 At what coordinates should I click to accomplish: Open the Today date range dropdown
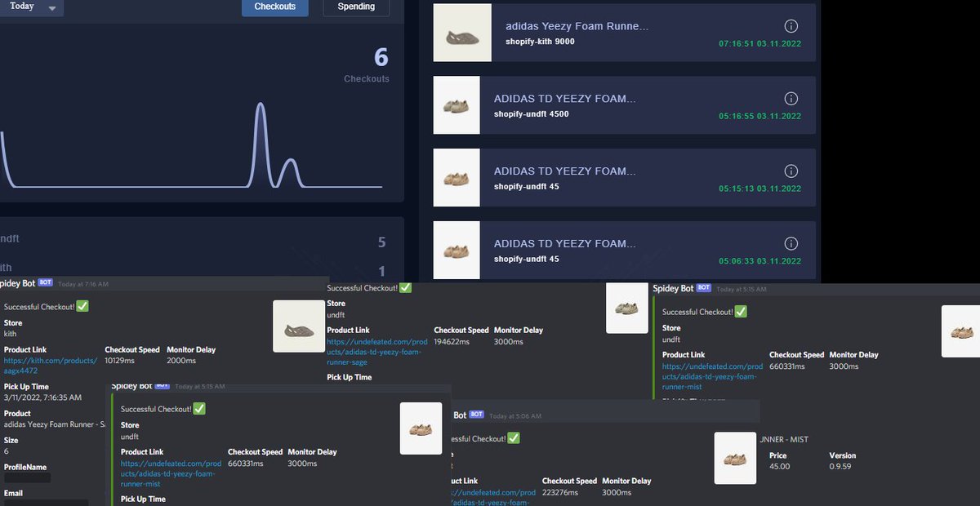[x=31, y=7]
